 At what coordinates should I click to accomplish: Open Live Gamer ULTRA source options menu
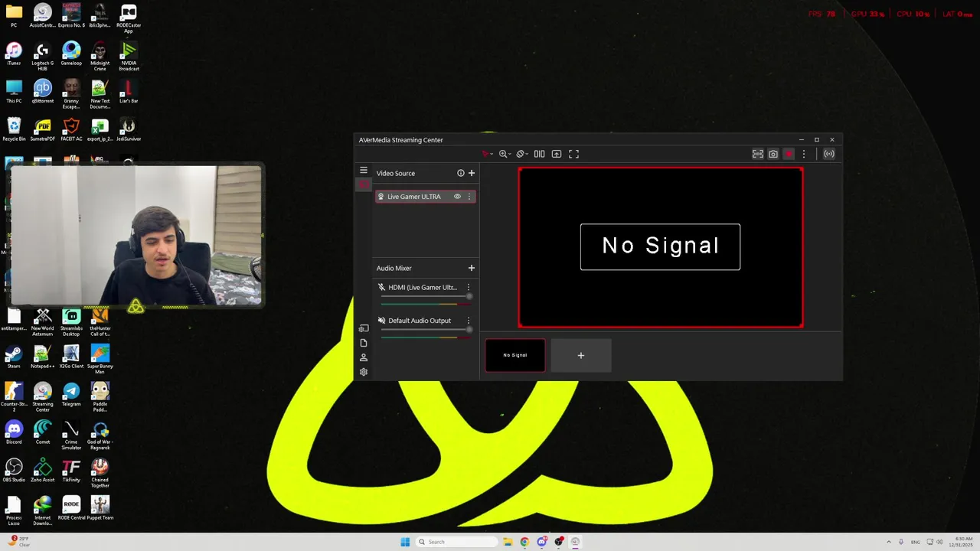(x=469, y=197)
